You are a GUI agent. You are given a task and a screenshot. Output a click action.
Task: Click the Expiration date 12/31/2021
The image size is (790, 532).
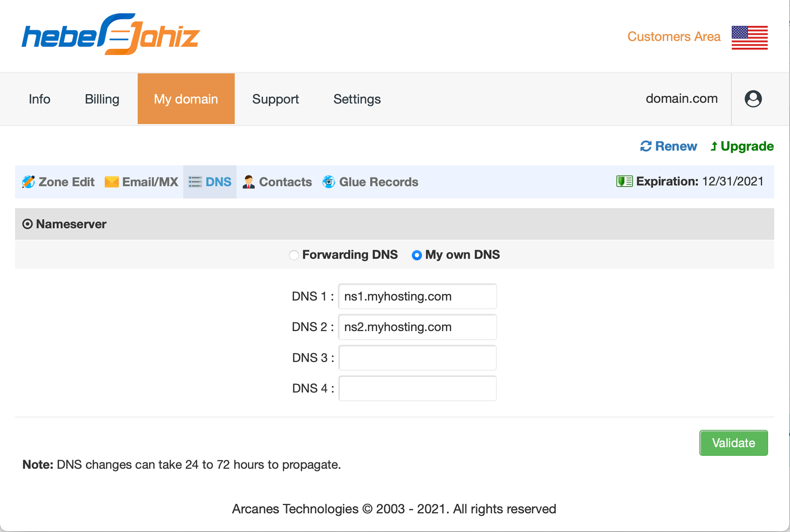click(x=733, y=181)
